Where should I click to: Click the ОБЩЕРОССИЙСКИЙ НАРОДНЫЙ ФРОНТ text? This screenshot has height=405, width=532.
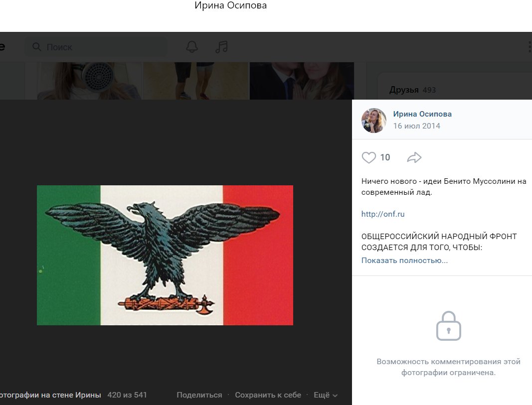439,242
